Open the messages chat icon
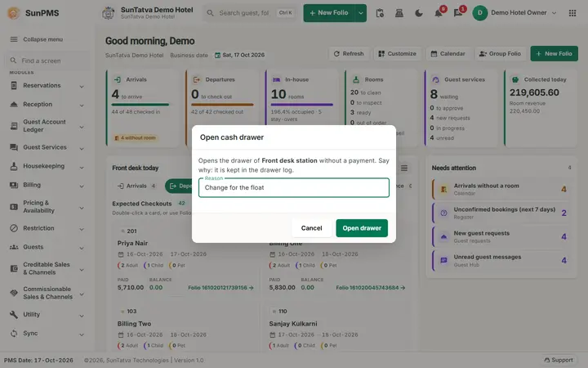This screenshot has height=368, width=588. (458, 13)
